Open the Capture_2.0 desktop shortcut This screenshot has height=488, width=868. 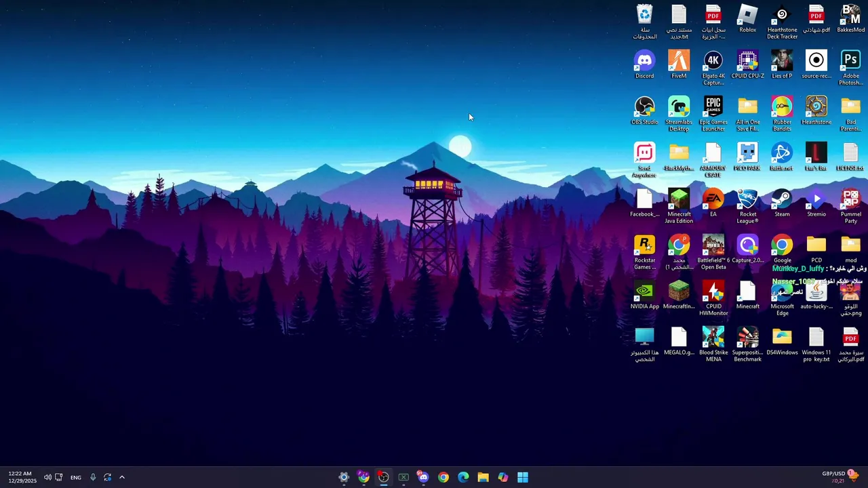747,249
